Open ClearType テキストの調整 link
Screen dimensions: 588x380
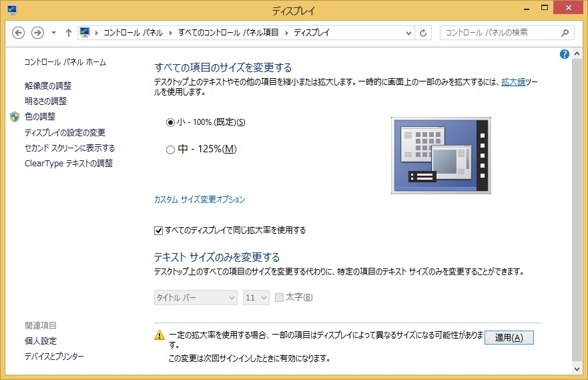pyautogui.click(x=69, y=163)
